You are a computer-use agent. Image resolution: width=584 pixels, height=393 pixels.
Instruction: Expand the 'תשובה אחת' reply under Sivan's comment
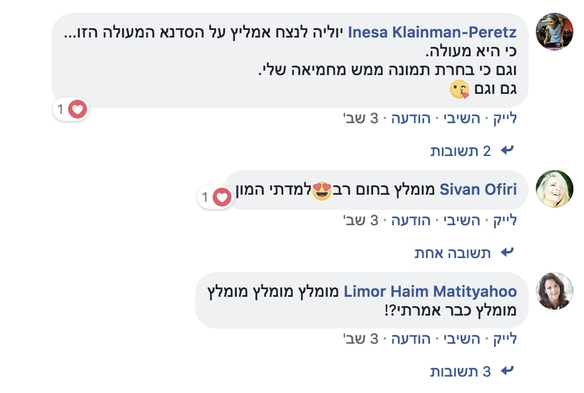coord(453,253)
